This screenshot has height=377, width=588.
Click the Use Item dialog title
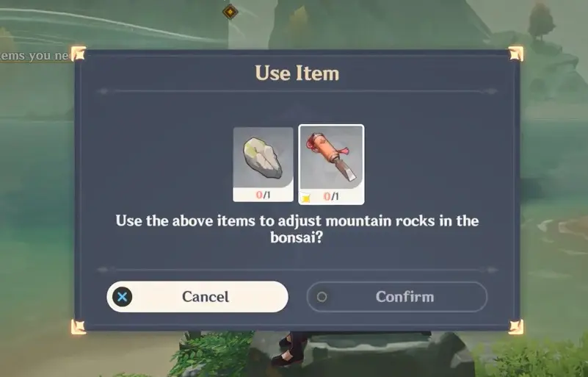click(297, 73)
